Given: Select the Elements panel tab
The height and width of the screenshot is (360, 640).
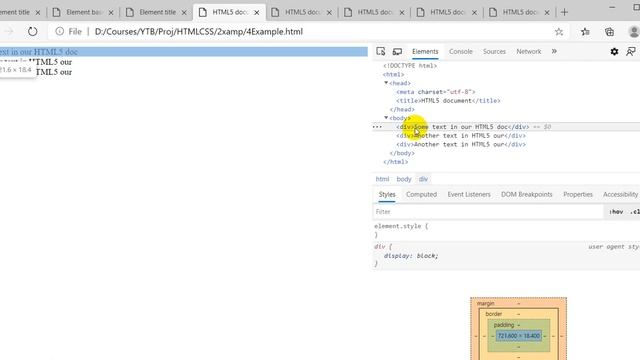Looking at the screenshot, I should pyautogui.click(x=425, y=51).
